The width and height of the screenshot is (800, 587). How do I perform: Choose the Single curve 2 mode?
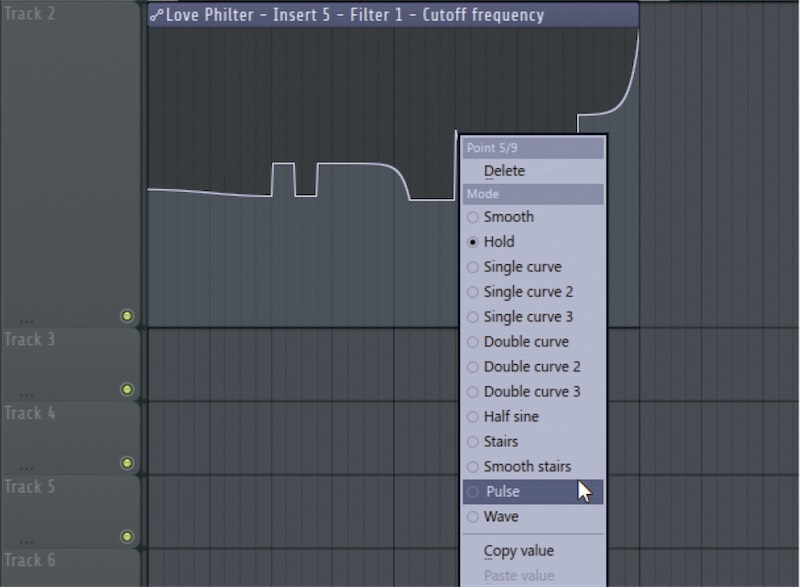point(533,292)
